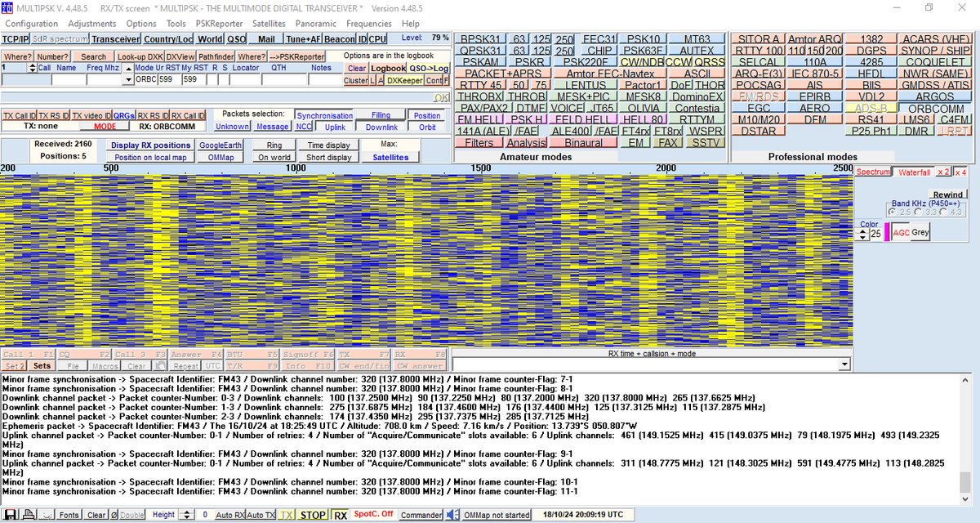The height and width of the screenshot is (523, 980).
Task: Open the Mode dropdown arrow in logbook
Action: point(128,80)
